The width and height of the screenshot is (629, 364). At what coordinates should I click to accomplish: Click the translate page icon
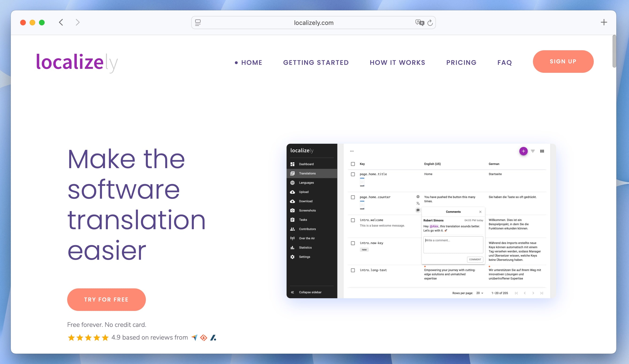click(419, 23)
